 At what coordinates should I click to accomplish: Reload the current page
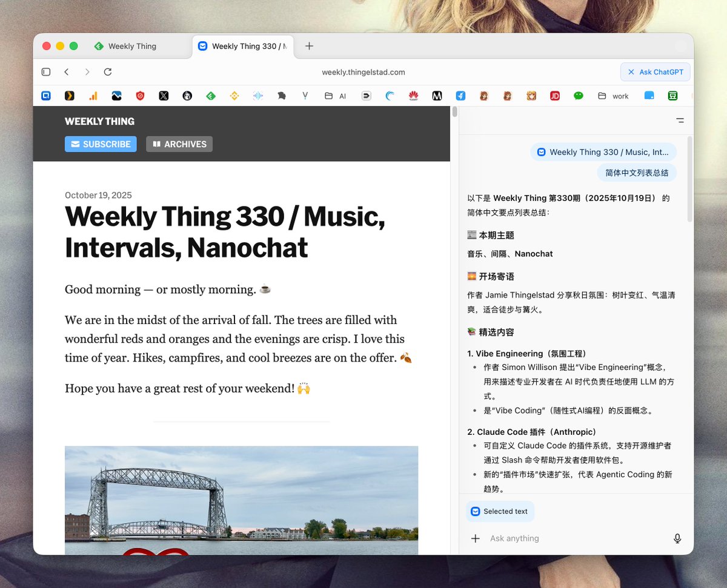coord(108,72)
